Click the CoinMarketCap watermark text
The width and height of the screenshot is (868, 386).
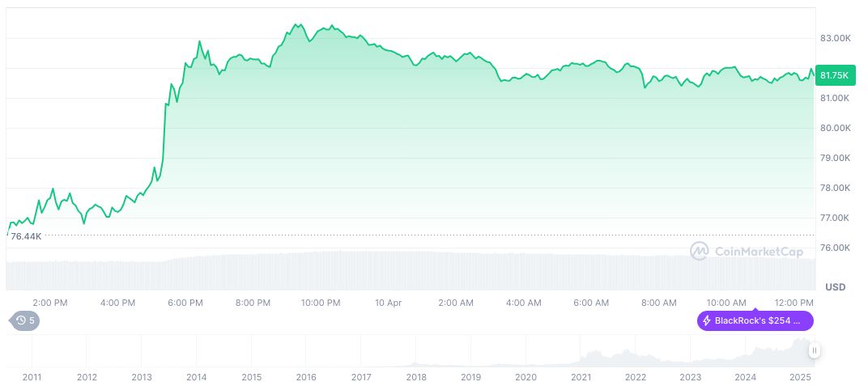[759, 252]
